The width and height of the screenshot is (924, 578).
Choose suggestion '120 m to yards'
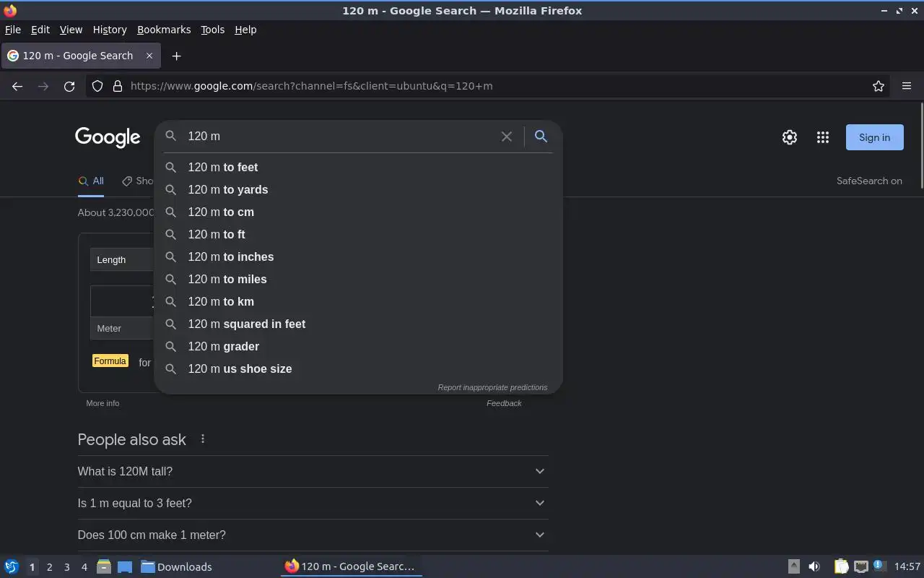(358, 189)
